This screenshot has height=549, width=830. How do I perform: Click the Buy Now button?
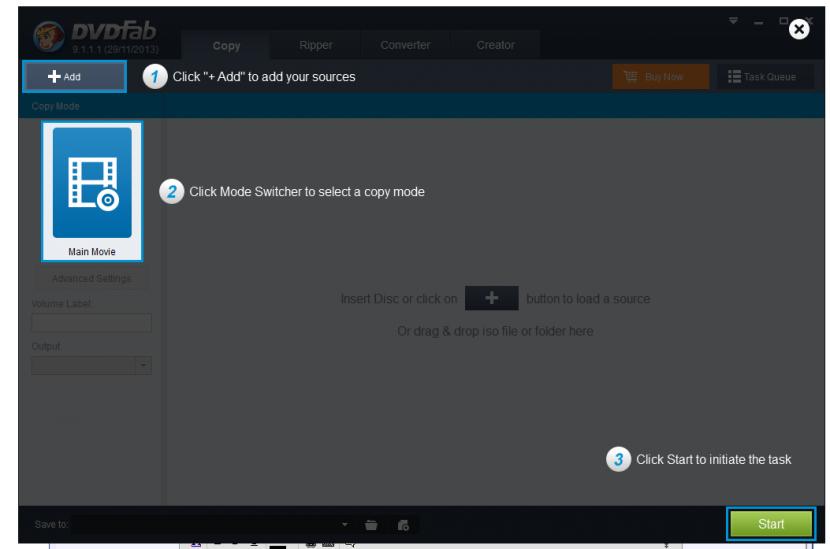pyautogui.click(x=660, y=77)
